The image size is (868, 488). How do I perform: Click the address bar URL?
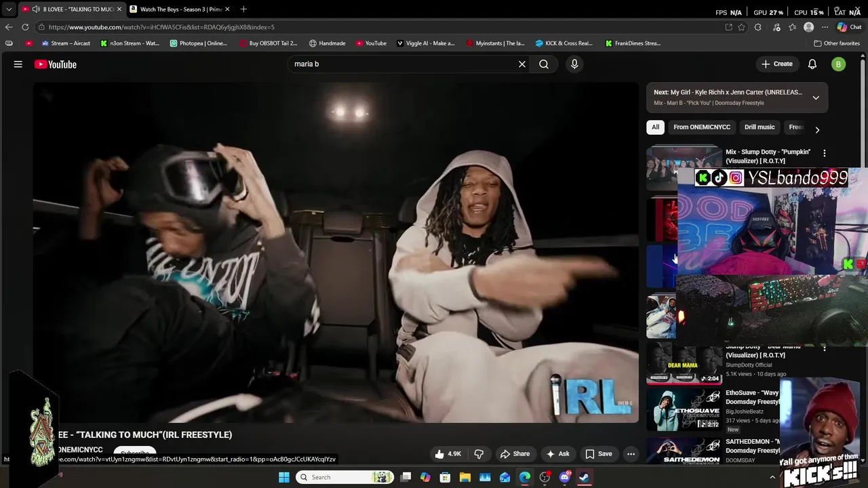[161, 27]
